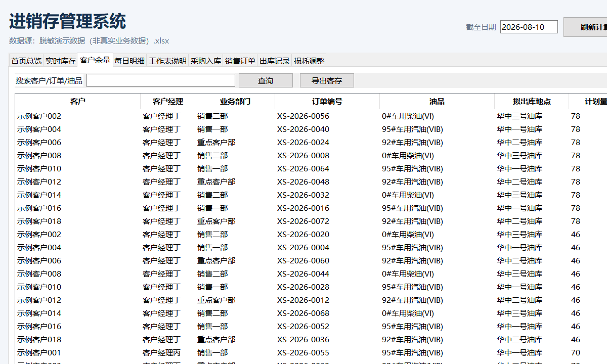
Task: Select order cell XS-2026-0036
Action: click(303, 339)
